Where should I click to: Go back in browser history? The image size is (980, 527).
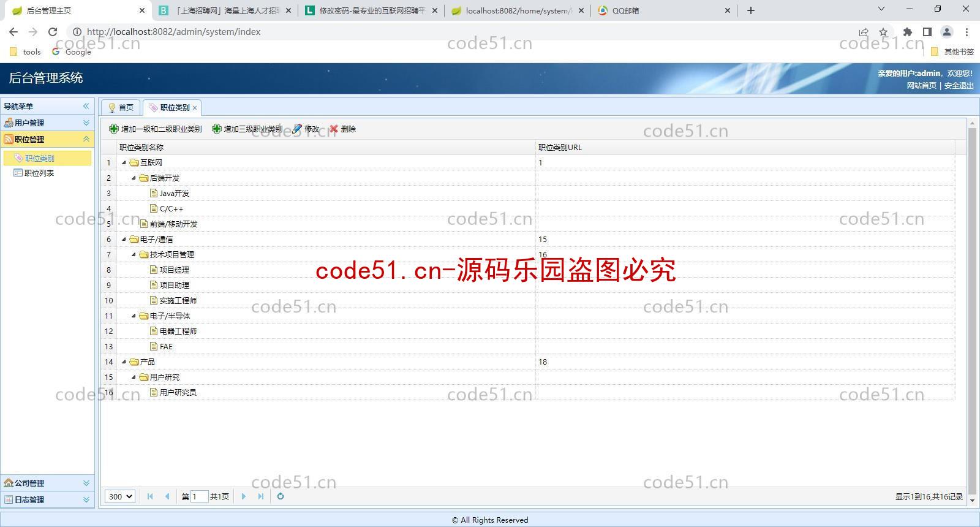click(13, 32)
